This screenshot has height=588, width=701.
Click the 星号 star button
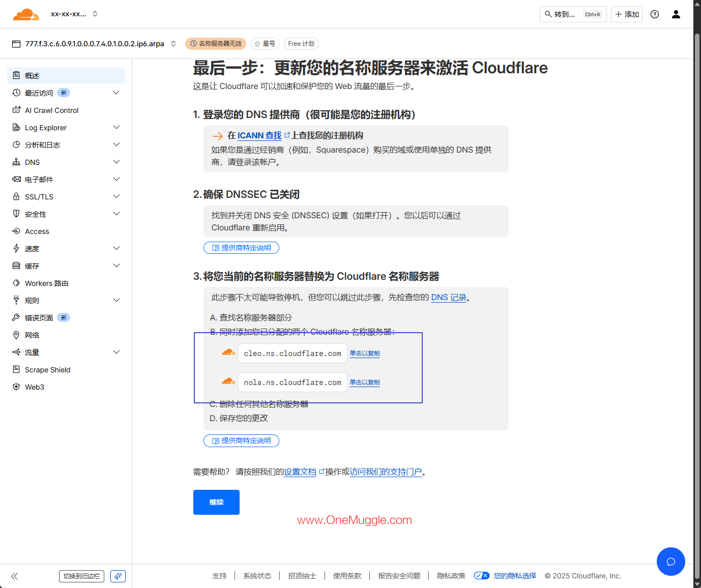point(265,44)
